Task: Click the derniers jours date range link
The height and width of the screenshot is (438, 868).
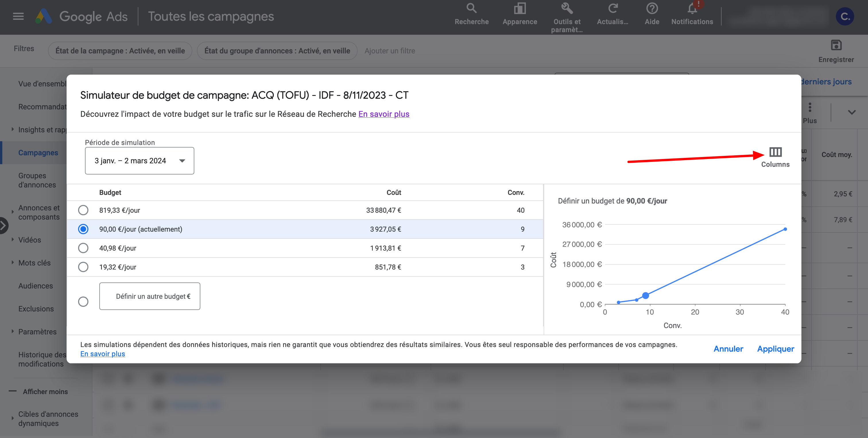Action: [x=826, y=82]
